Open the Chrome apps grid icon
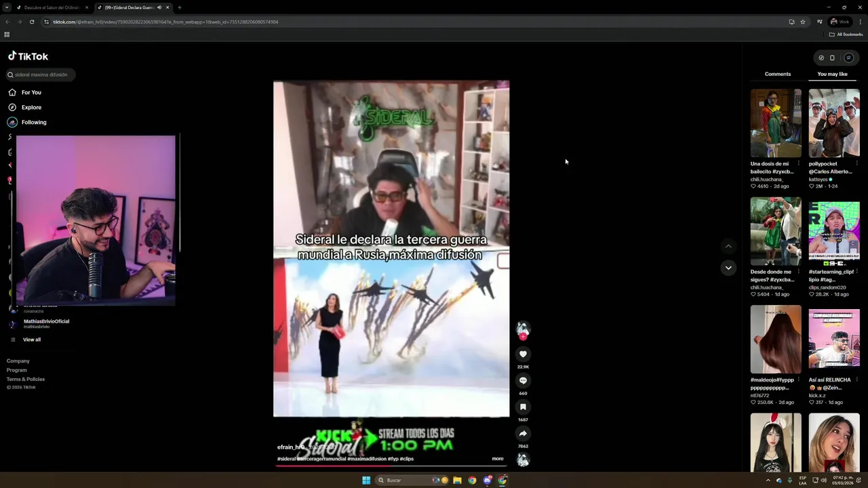The image size is (868, 488). (x=7, y=35)
